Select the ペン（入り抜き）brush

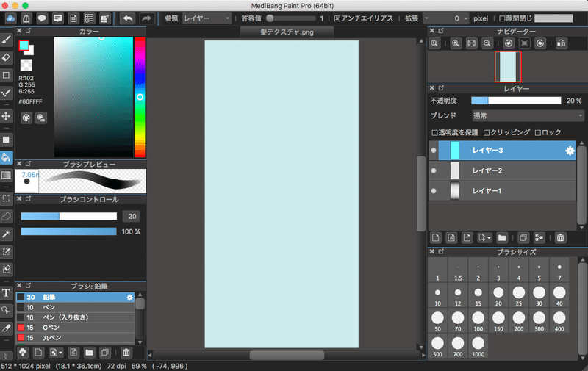coord(75,317)
